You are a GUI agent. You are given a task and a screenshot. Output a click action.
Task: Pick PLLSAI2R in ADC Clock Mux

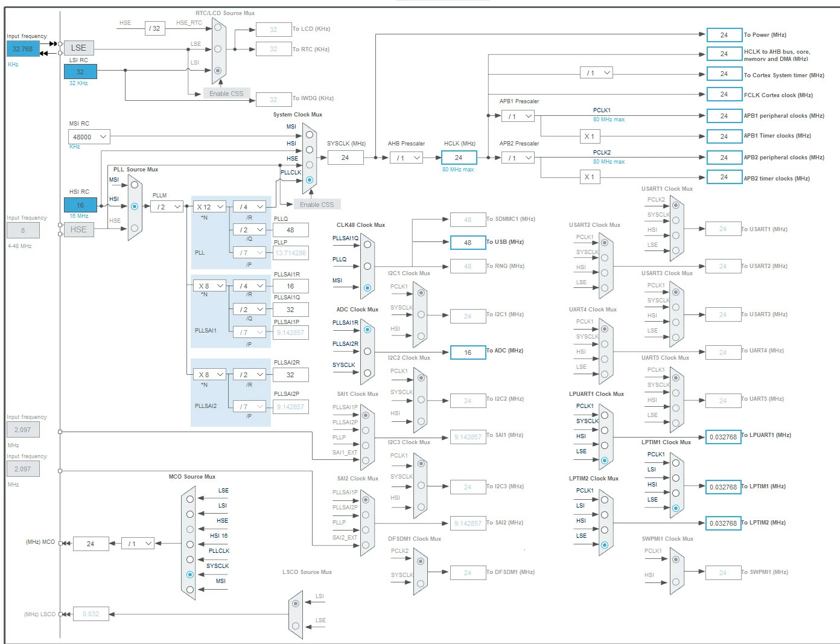click(x=367, y=351)
